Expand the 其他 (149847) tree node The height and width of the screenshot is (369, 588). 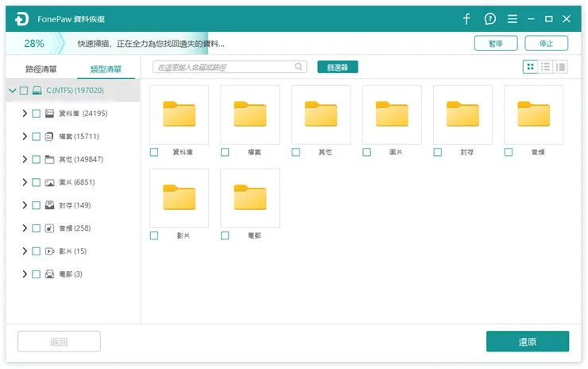pyautogui.click(x=25, y=159)
